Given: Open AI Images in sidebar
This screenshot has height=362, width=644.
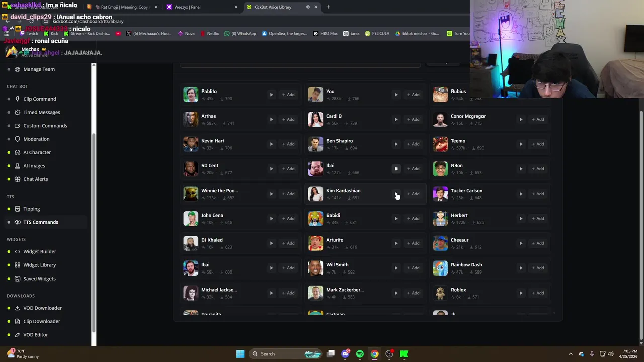Looking at the screenshot, I should tap(34, 166).
